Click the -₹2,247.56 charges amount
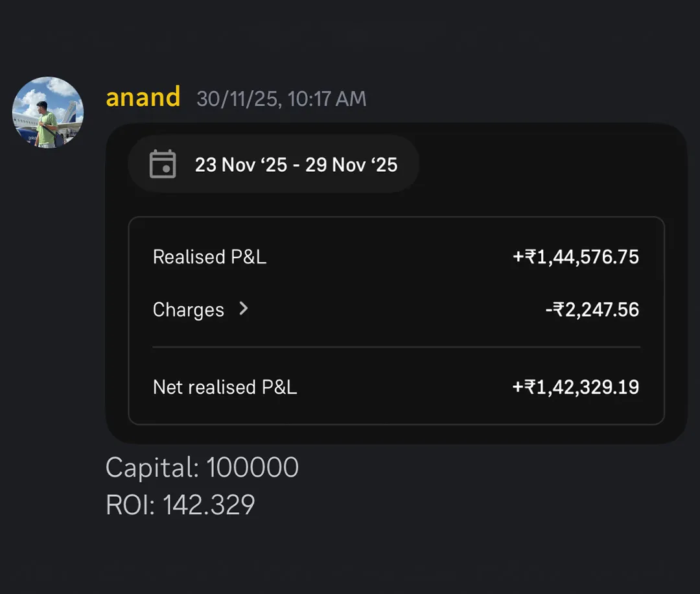Viewport: 700px width, 594px height. [592, 310]
